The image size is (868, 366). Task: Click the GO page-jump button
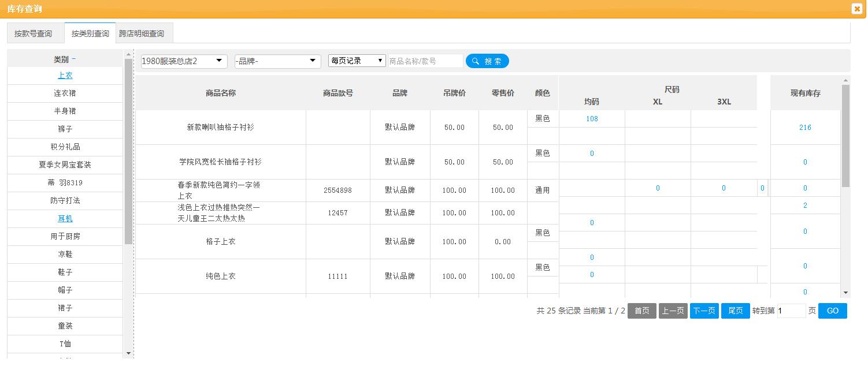832,311
